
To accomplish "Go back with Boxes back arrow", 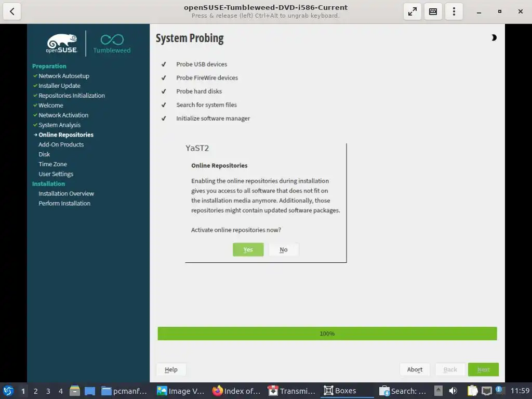I will coord(12,11).
